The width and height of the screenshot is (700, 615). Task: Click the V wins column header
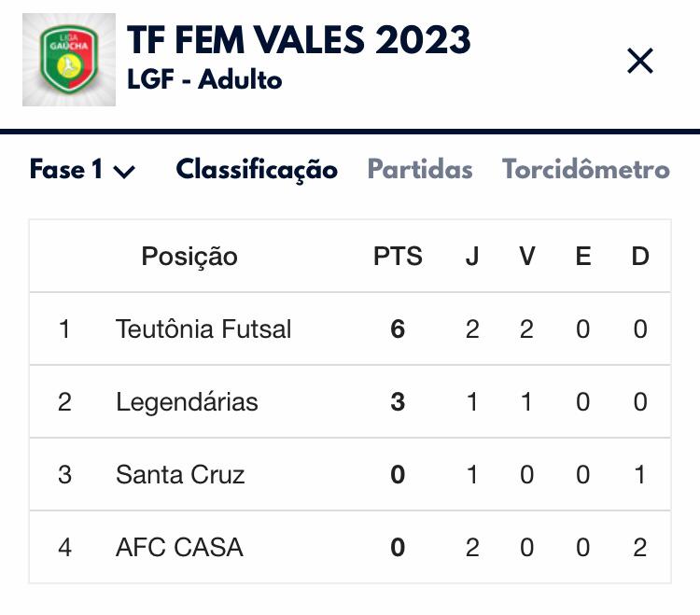[527, 257]
